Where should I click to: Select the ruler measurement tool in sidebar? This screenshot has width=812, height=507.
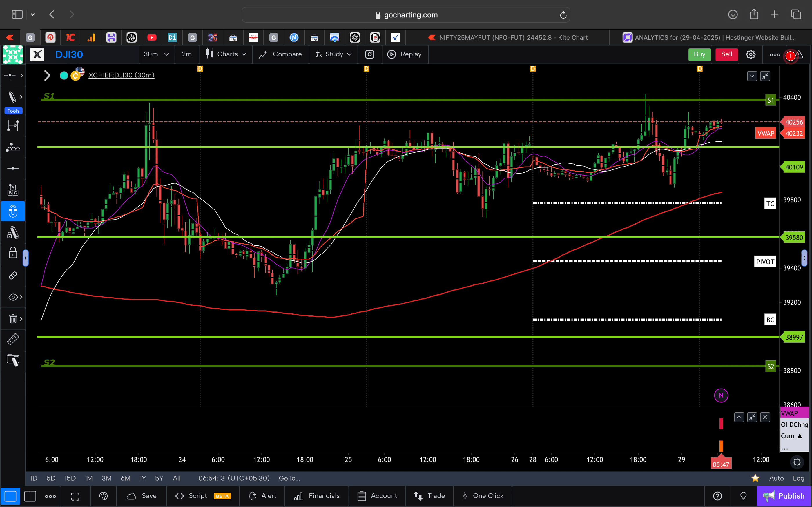click(x=13, y=339)
